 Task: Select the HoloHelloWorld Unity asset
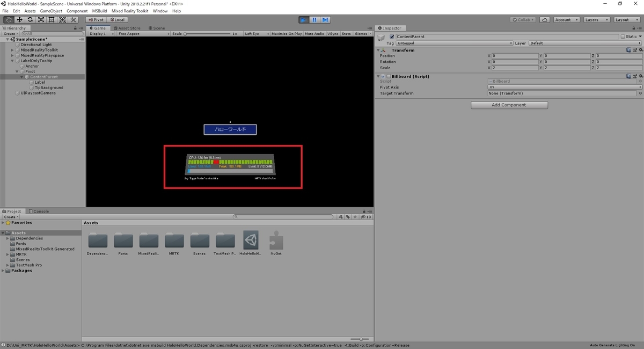(x=251, y=243)
